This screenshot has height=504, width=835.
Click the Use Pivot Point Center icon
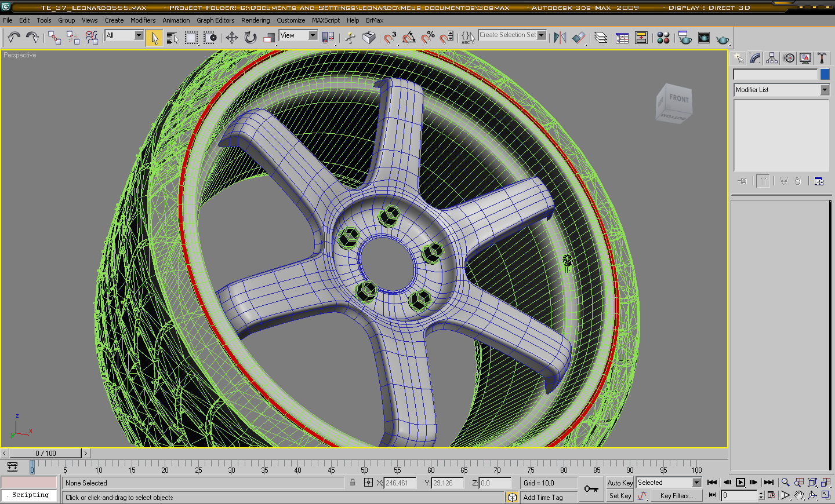coord(328,38)
